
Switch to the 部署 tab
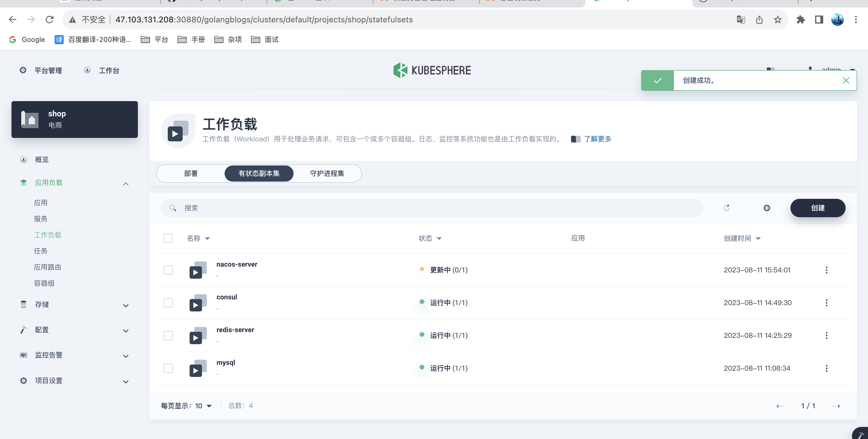pyautogui.click(x=191, y=173)
